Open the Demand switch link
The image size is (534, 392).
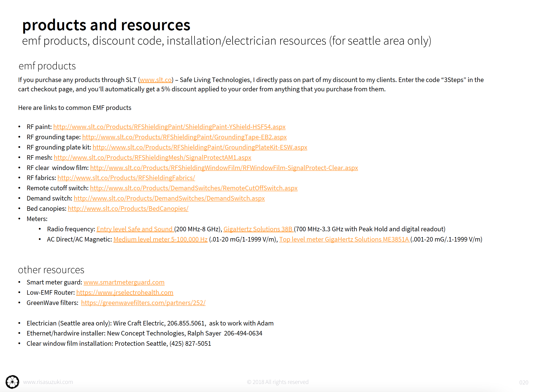click(169, 198)
